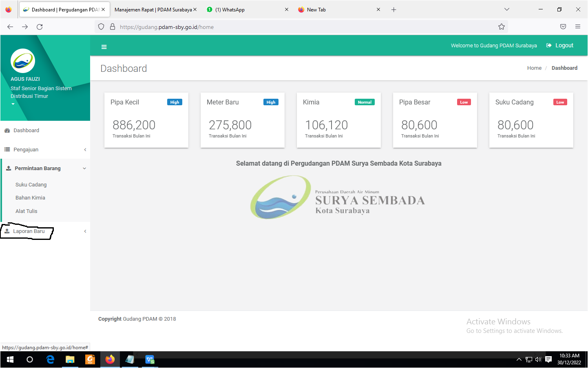Click the 886,200 value in Pipa Kecil
Viewport: 588px width, 368px height.
[x=134, y=125]
